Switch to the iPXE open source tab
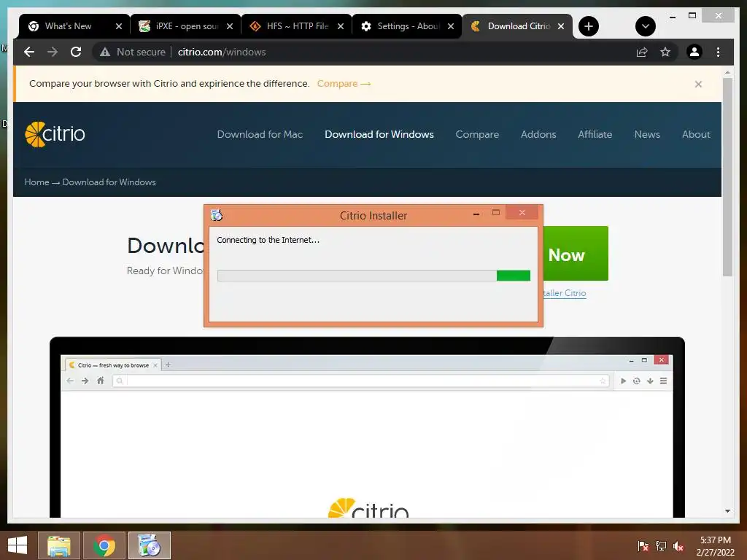The width and height of the screenshot is (747, 560). pos(186,26)
